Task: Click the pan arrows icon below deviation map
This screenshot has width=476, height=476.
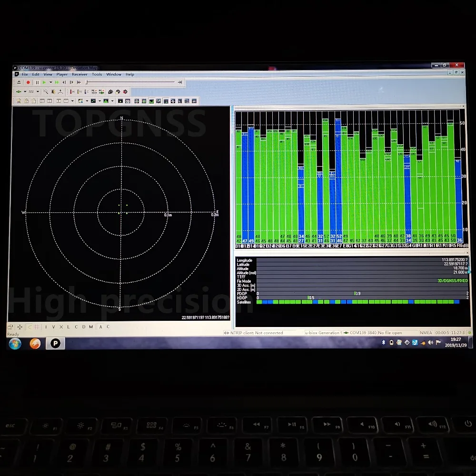Action: 20,327
